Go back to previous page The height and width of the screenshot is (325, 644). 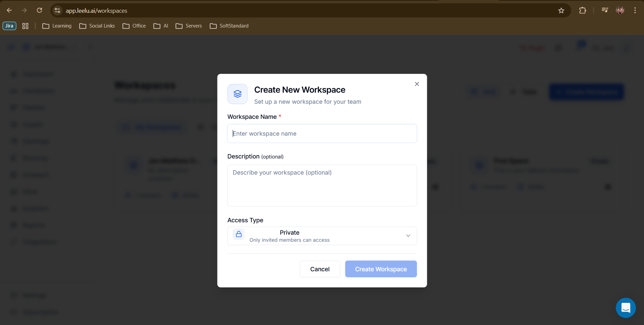tap(9, 11)
